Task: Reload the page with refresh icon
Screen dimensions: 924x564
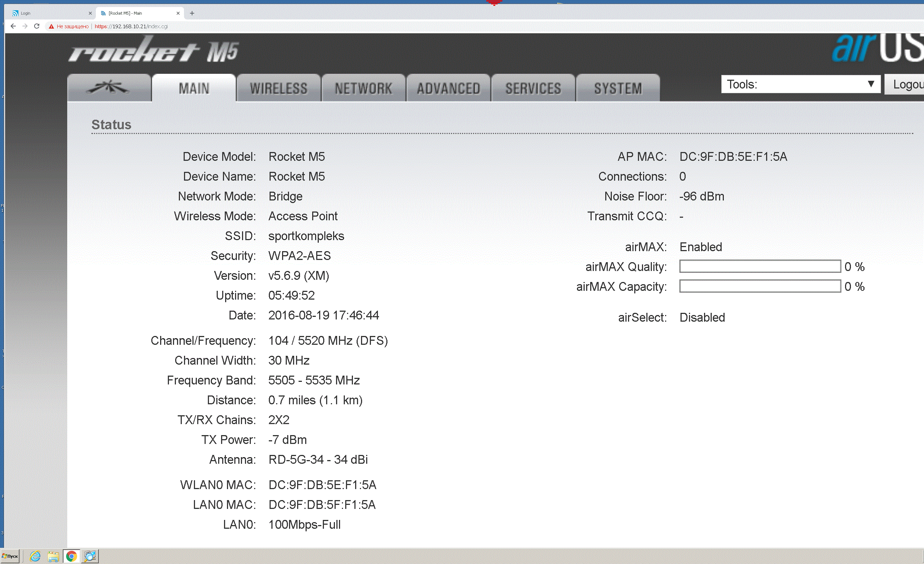Action: pyautogui.click(x=37, y=26)
